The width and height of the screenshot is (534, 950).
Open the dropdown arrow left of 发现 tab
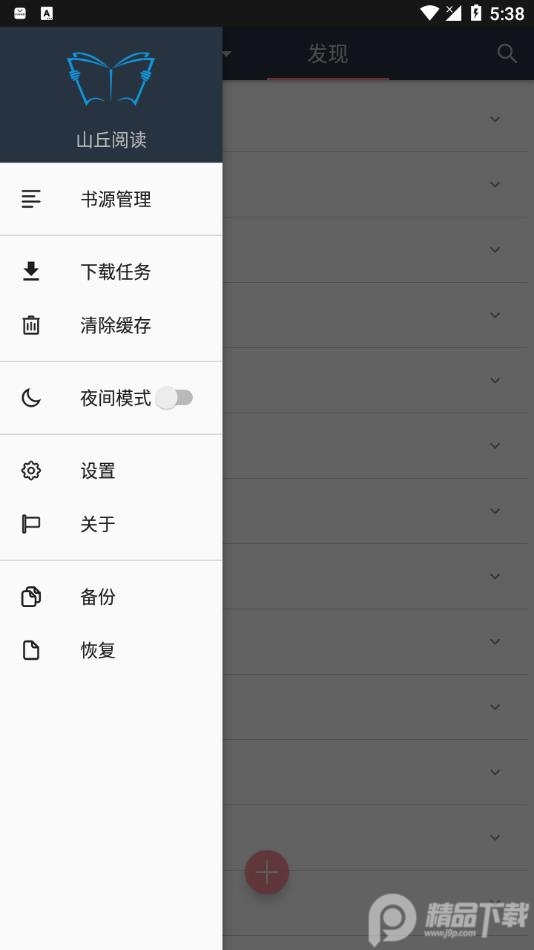pos(227,53)
